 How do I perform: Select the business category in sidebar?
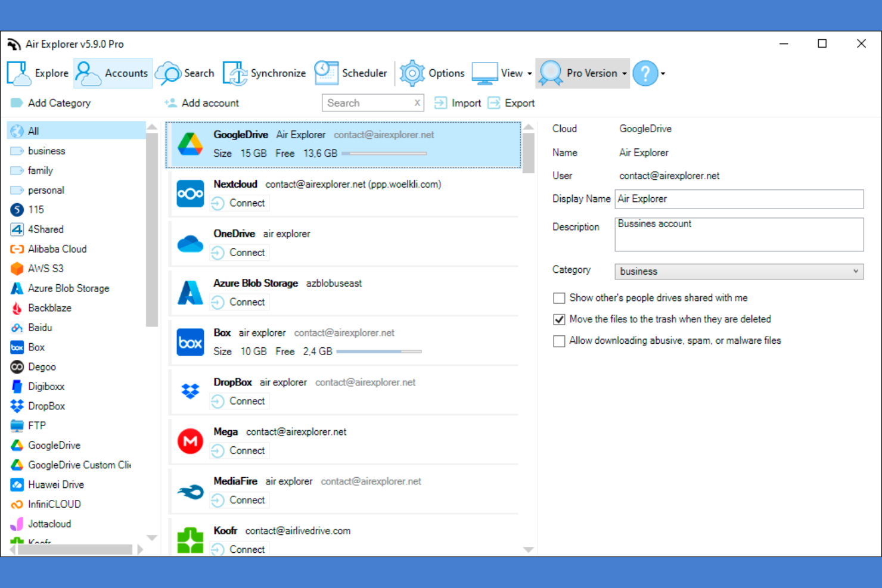point(46,151)
